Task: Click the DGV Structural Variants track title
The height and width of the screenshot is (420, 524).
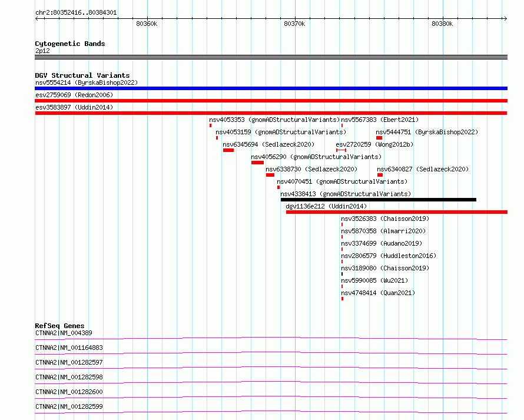Action: 82,75
